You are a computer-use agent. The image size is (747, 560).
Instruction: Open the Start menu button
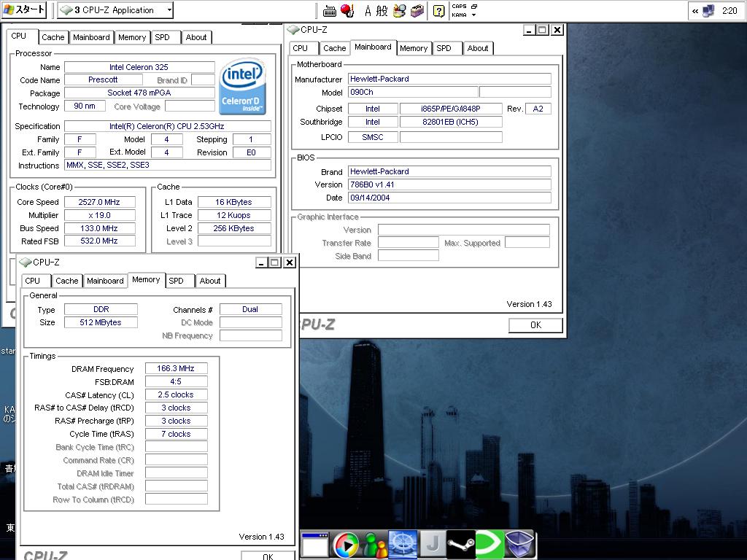pyautogui.click(x=24, y=9)
